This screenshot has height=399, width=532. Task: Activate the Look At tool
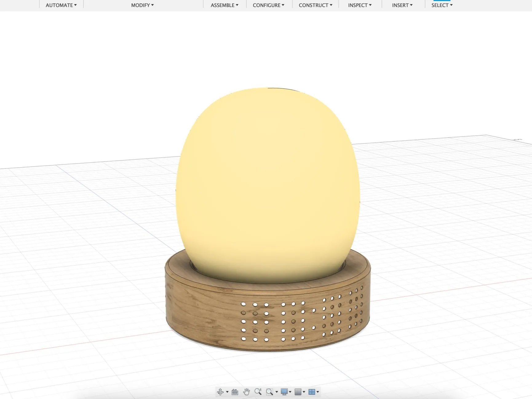[235, 392]
